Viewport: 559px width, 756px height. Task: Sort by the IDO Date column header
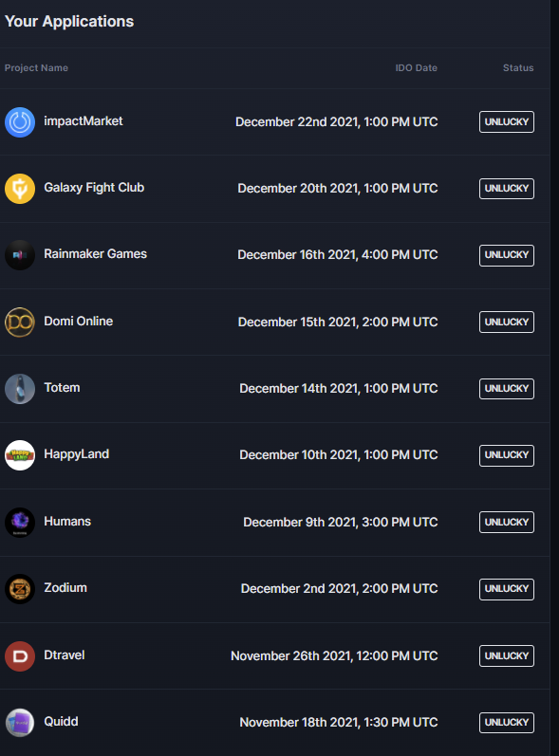coord(417,68)
